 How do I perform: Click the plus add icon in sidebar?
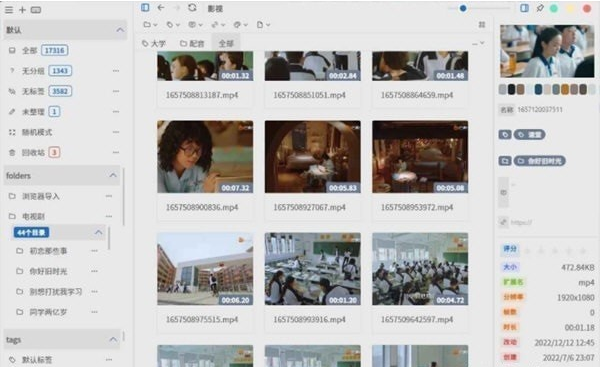click(x=22, y=10)
